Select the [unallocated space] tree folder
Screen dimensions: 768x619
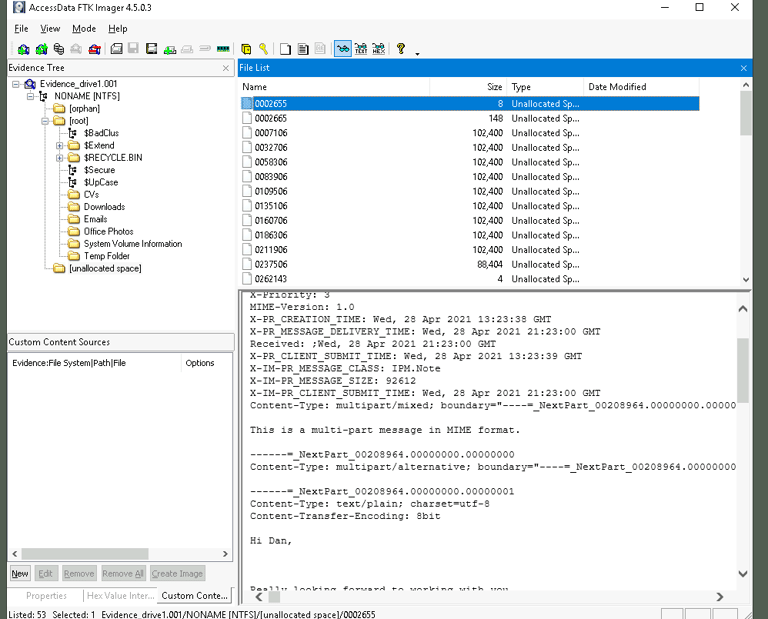[x=105, y=269]
